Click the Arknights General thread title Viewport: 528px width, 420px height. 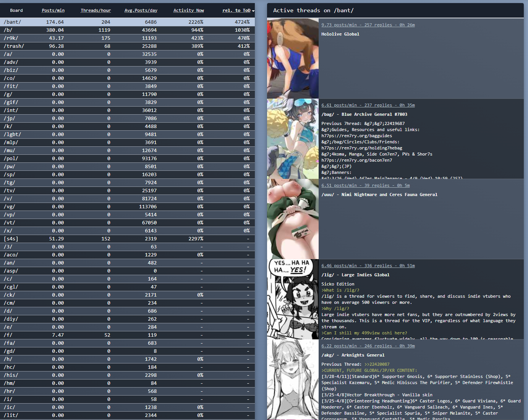(353, 355)
